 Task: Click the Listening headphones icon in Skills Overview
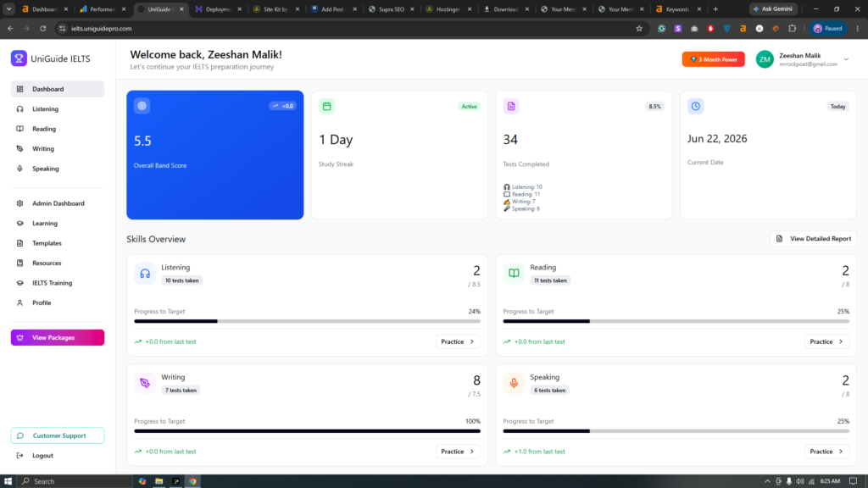click(145, 274)
